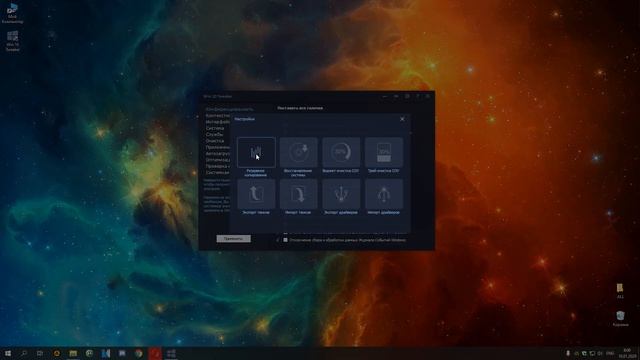Select the top-left computer desktop icon

(x=12, y=13)
